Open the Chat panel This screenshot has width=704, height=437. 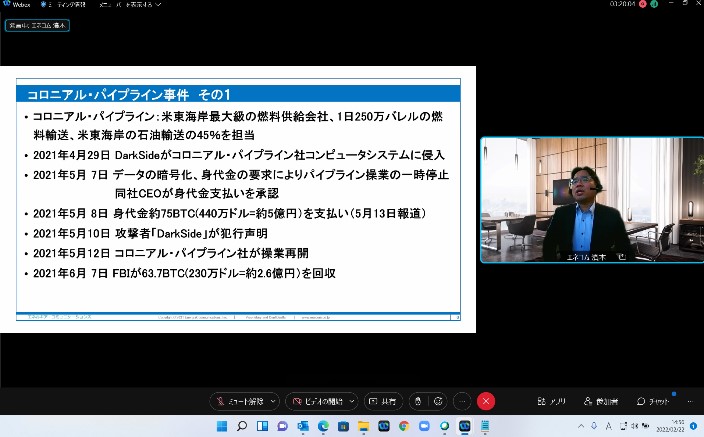click(x=653, y=401)
